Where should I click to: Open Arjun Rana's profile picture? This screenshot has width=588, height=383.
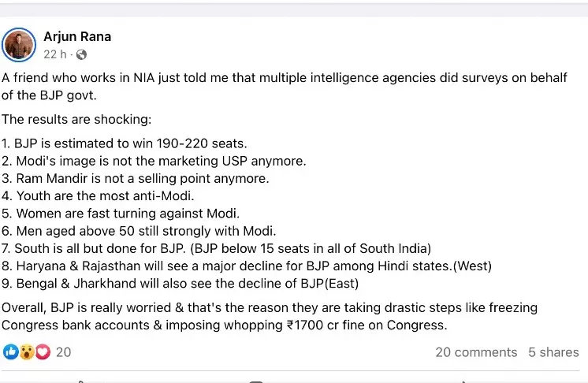click(x=19, y=45)
